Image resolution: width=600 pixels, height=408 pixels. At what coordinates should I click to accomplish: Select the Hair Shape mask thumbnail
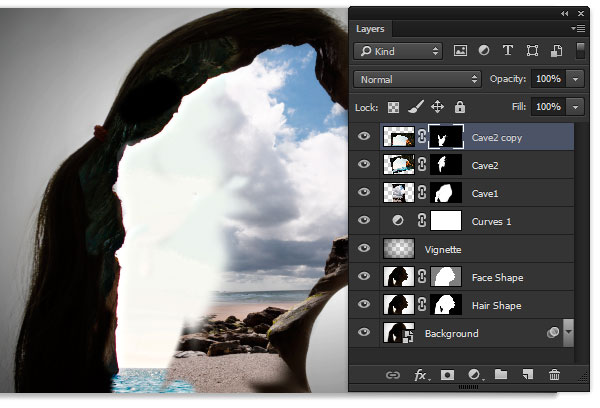pyautogui.click(x=446, y=304)
